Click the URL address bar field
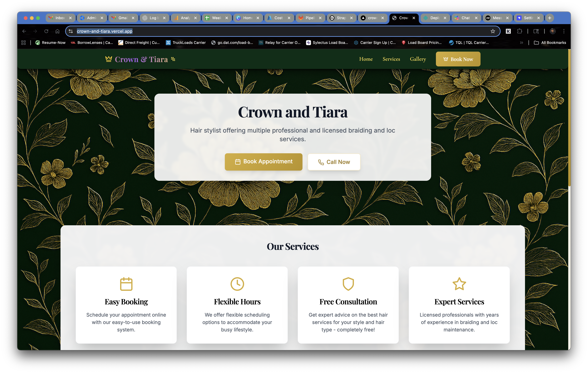This screenshot has height=373, width=588. tap(269, 31)
